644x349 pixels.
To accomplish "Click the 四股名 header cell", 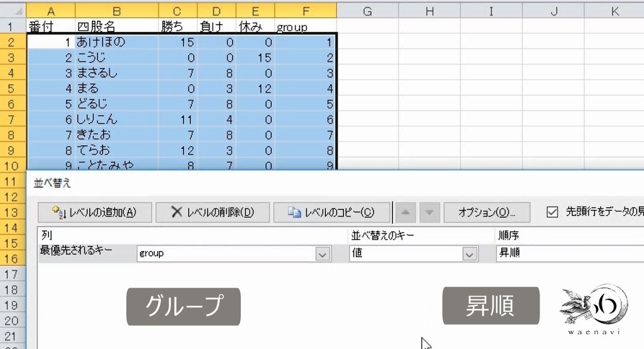I will 116,26.
